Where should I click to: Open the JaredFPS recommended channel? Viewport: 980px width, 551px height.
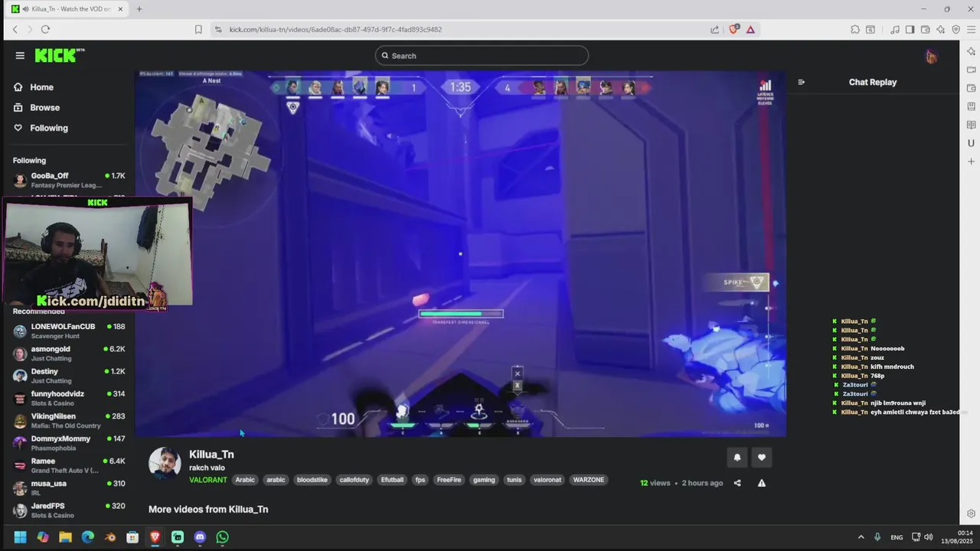(69, 510)
